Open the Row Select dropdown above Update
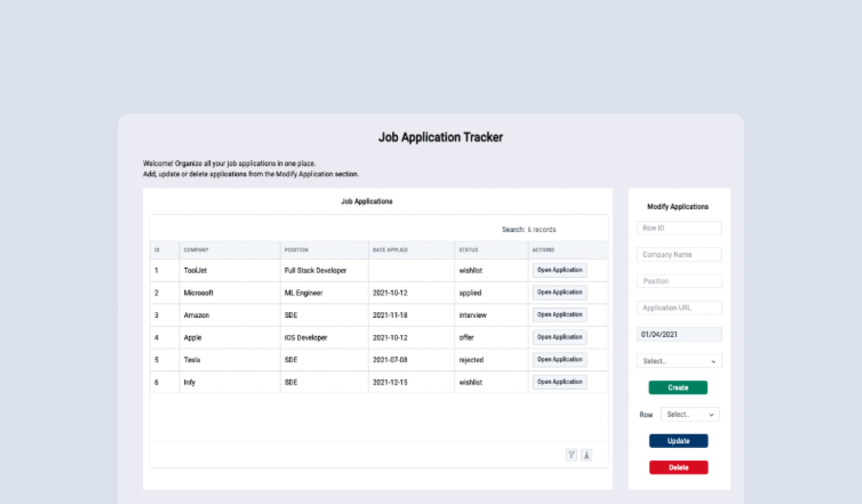This screenshot has height=504, width=862. click(x=689, y=414)
